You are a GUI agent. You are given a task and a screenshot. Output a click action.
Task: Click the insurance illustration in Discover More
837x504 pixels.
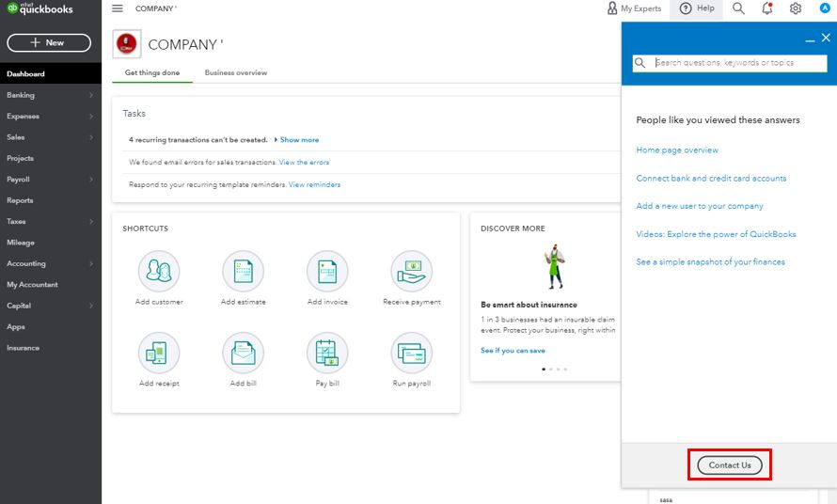(554, 266)
